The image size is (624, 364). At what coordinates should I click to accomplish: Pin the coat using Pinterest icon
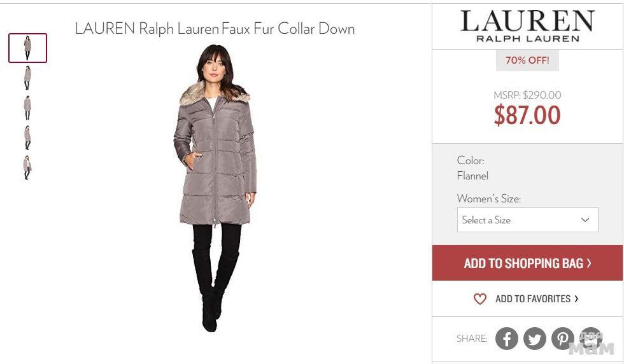[562, 339]
